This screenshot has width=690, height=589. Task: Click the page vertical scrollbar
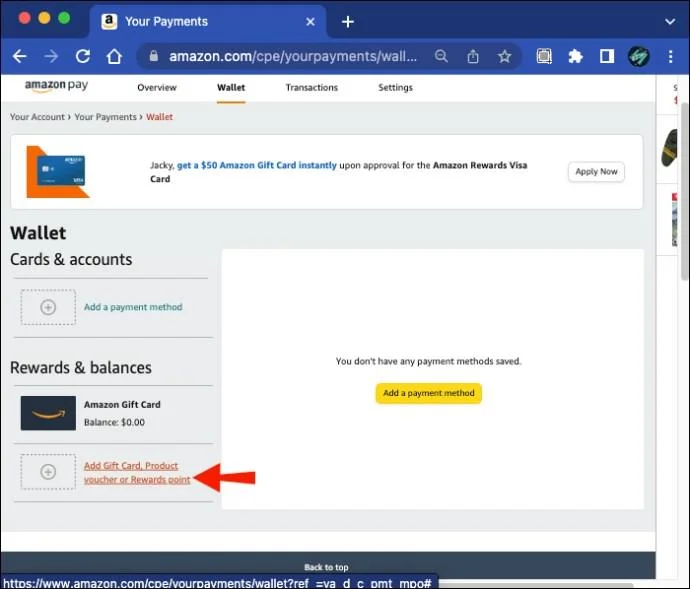pos(684,192)
